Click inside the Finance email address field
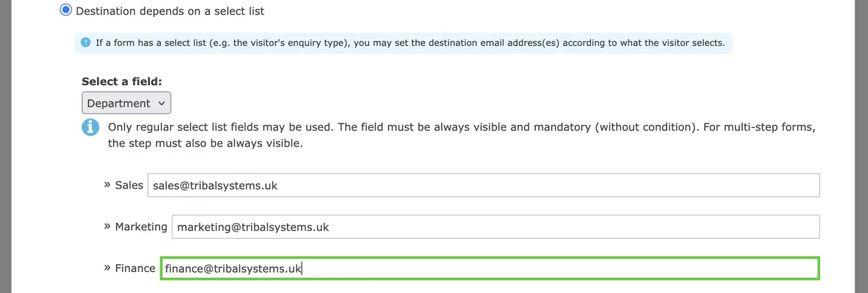The image size is (868, 293). coord(489,268)
